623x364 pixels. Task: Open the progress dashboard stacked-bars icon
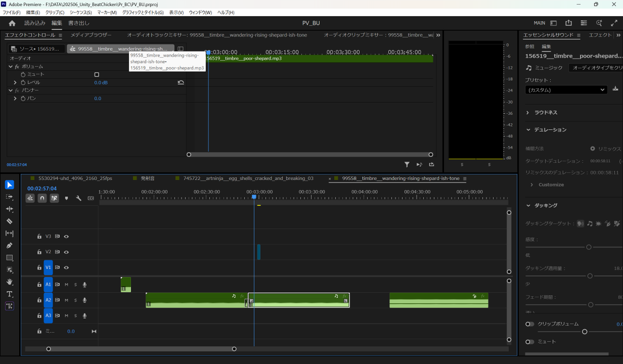584,23
